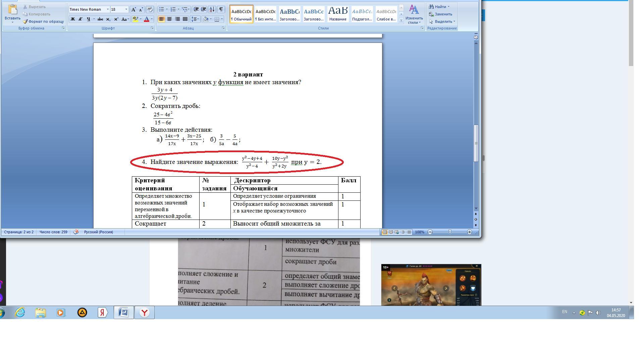Toggle italic (К) formatting
Screen dimensions: 644x362
tap(80, 19)
